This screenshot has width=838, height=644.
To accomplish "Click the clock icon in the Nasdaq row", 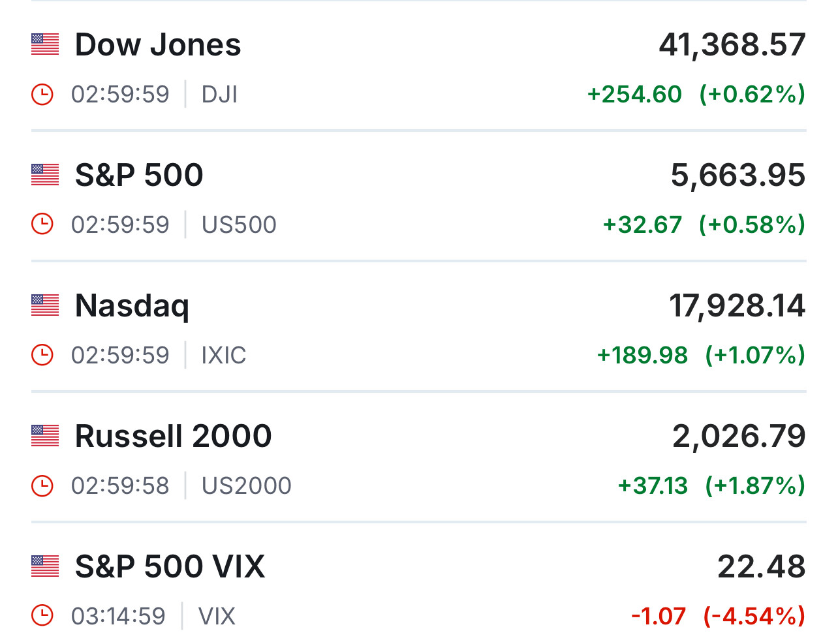I will point(42,355).
